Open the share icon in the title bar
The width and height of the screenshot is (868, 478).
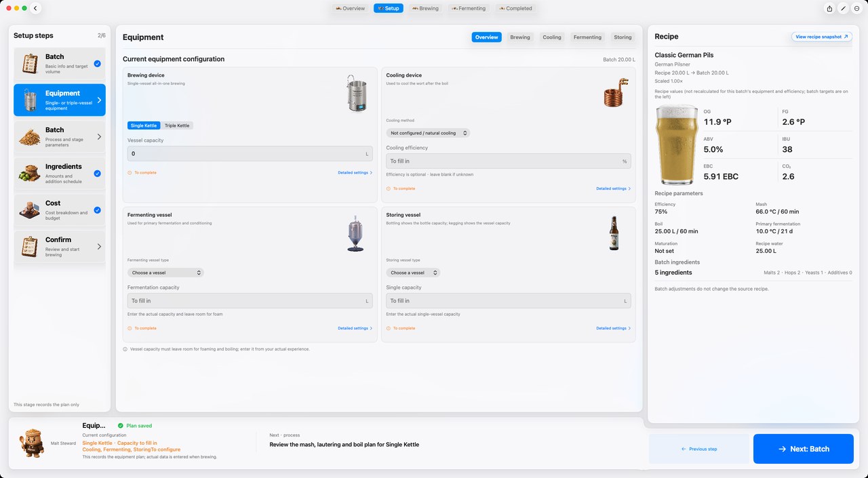click(829, 8)
